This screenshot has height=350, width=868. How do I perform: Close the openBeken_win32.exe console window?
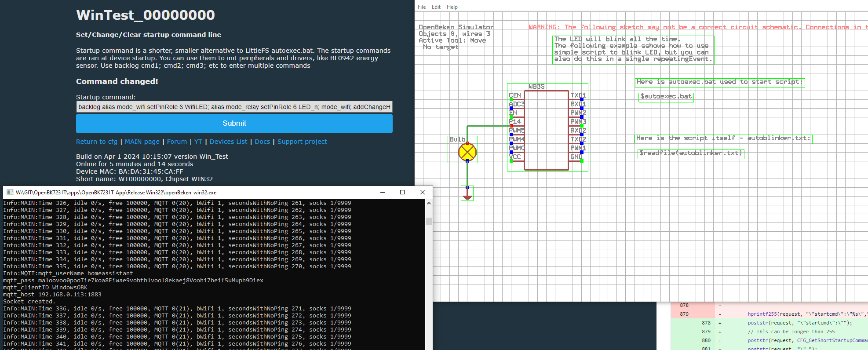pos(423,192)
